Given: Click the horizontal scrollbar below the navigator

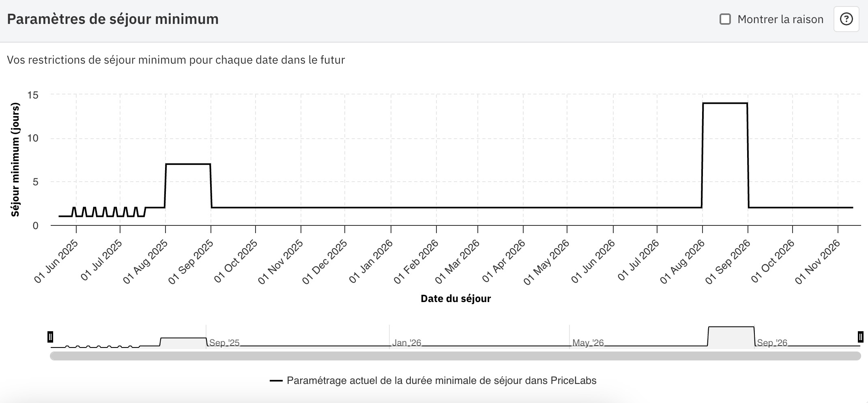Looking at the screenshot, I should click(x=455, y=356).
